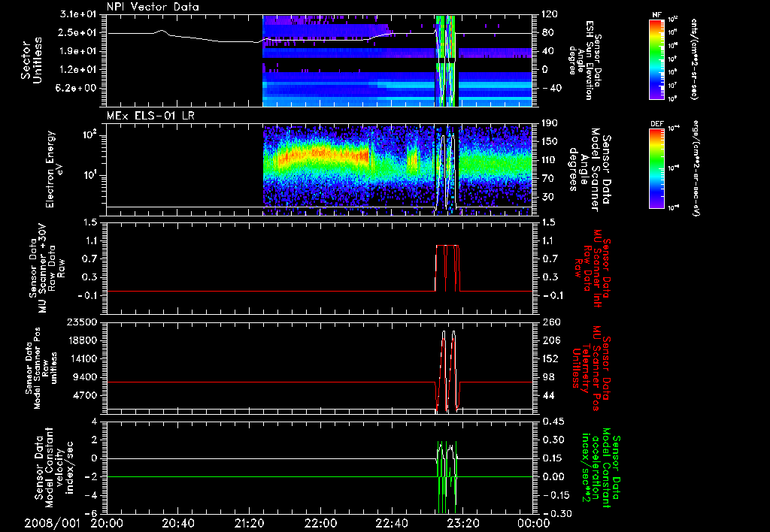Select the 'NPI Vector Data' panel title
The image size is (770, 532).
[x=153, y=6]
